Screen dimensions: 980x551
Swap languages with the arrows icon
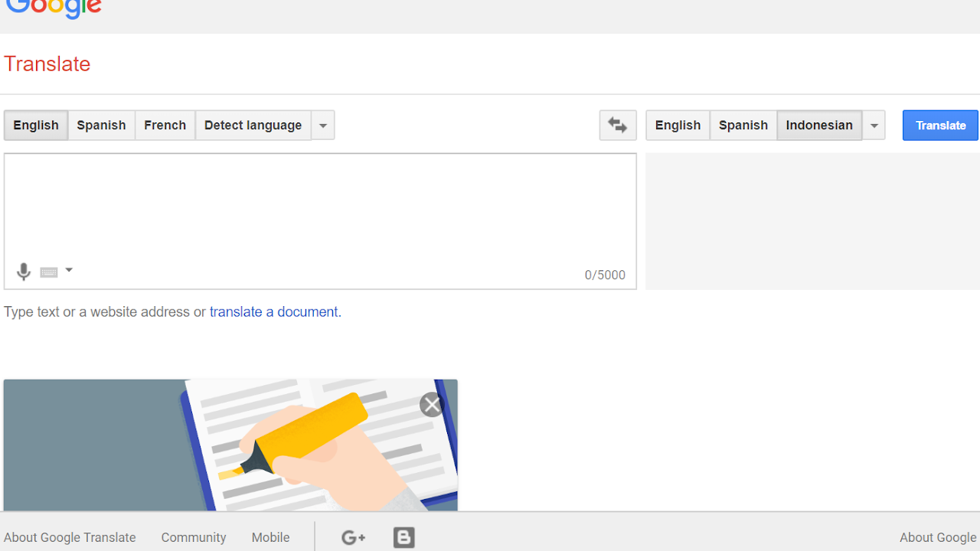coord(618,126)
